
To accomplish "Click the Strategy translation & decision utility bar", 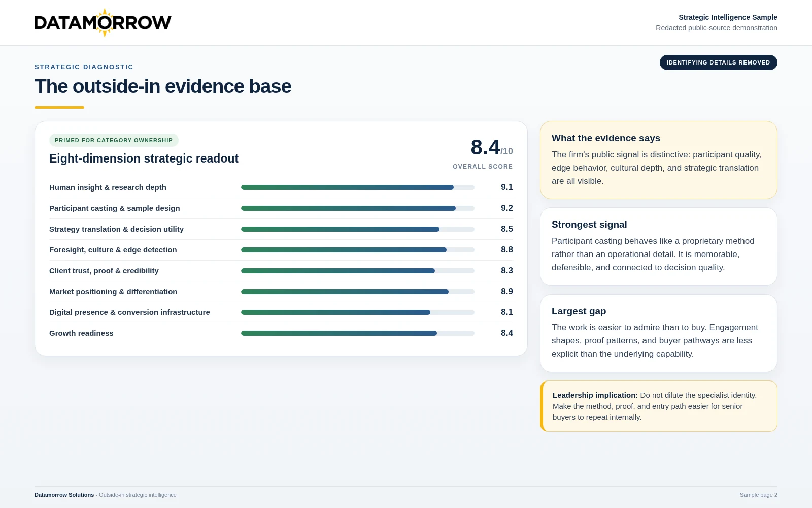I will tap(357, 229).
